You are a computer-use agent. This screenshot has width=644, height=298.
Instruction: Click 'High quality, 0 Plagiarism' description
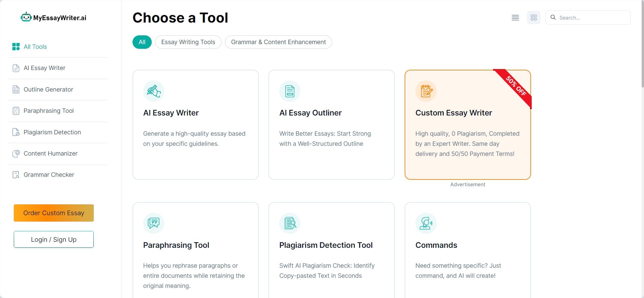click(x=467, y=144)
